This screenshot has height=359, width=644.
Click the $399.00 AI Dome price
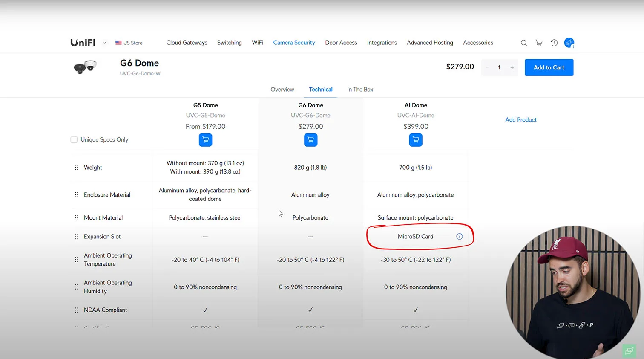tap(416, 127)
